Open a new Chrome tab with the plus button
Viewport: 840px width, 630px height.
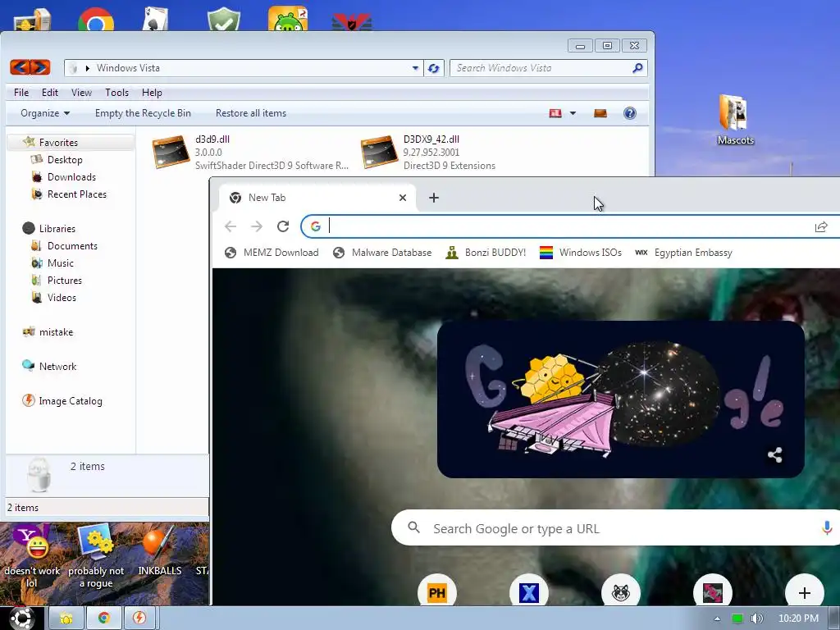[x=434, y=198]
